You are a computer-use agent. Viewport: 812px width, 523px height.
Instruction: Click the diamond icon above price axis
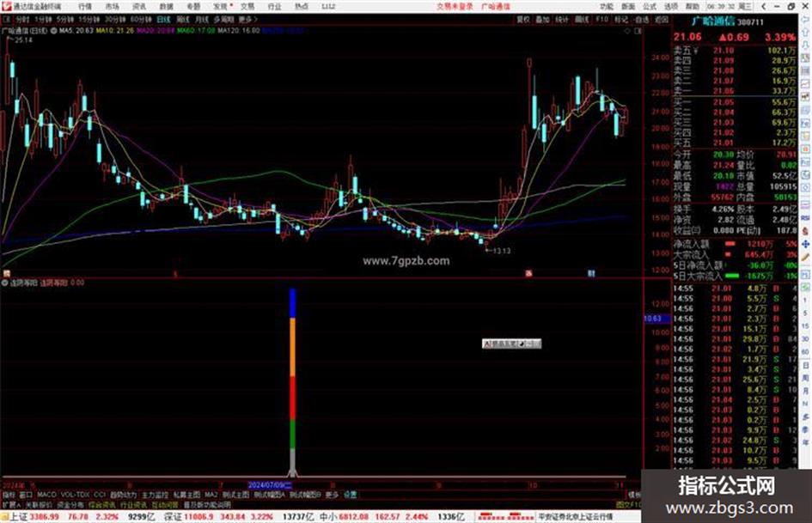tap(627, 31)
